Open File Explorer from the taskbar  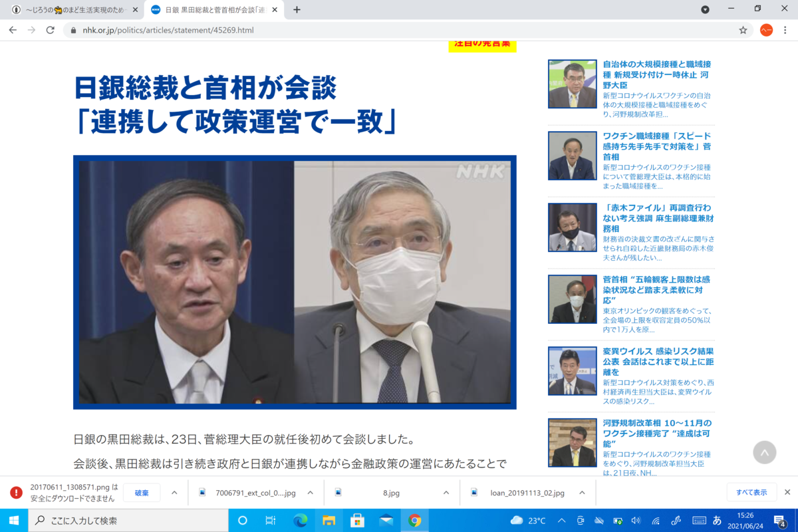329,520
